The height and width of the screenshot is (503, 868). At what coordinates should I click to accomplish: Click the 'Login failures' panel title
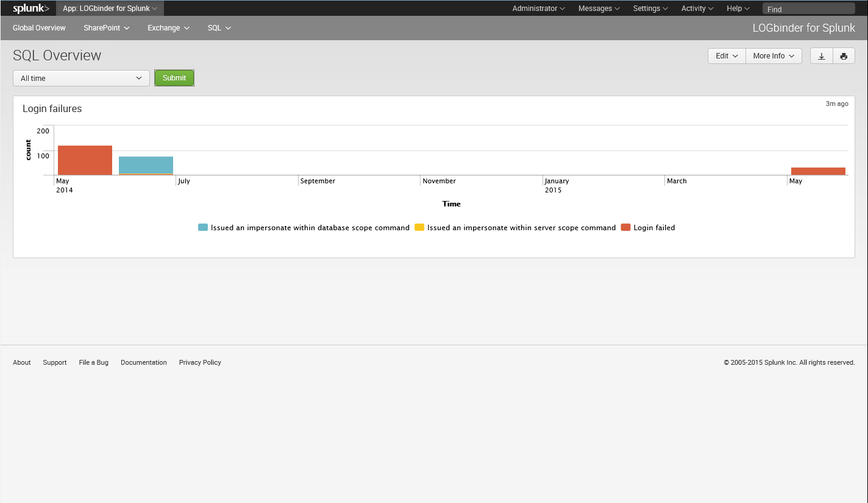point(52,108)
